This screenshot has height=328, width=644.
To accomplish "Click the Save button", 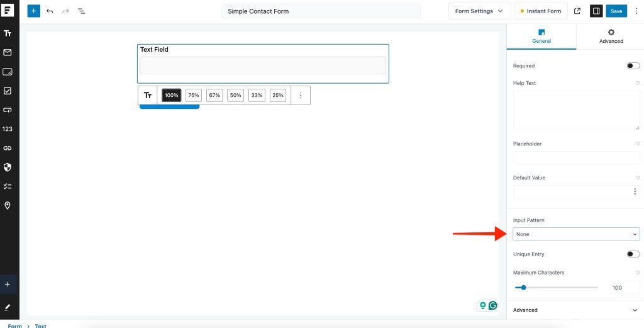I will pos(616,11).
